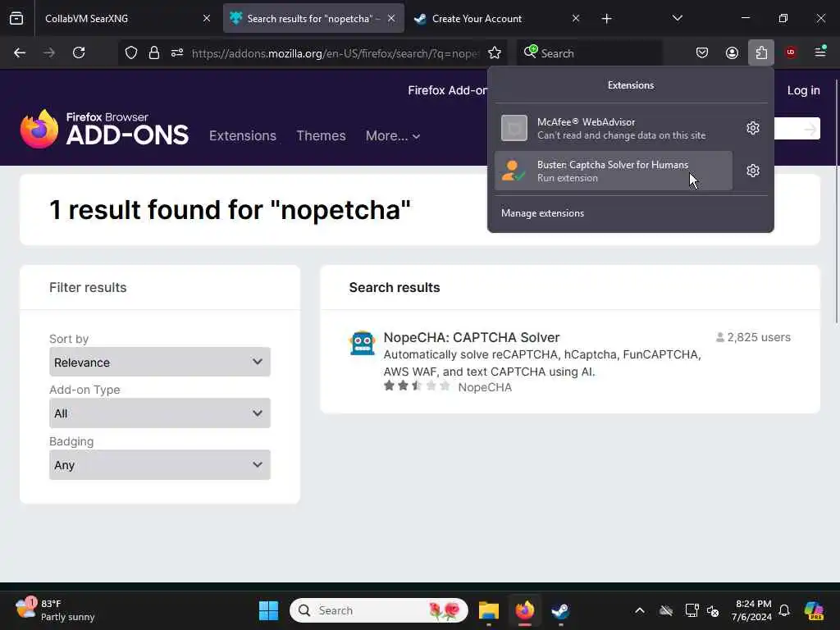Open the Windows Start menu
840x630 pixels.
[x=268, y=610]
